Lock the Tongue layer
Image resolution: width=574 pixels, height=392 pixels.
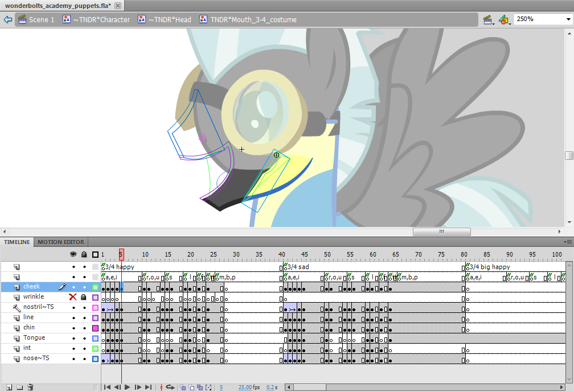coord(84,339)
